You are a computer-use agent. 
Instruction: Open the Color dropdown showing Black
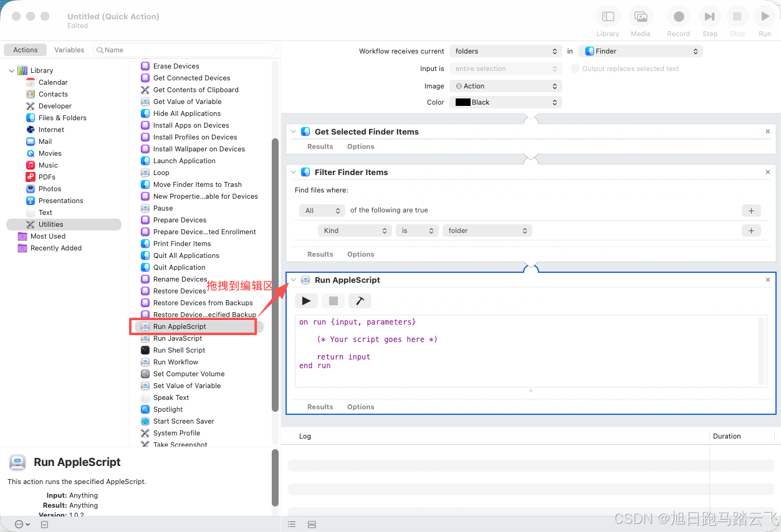coord(505,102)
